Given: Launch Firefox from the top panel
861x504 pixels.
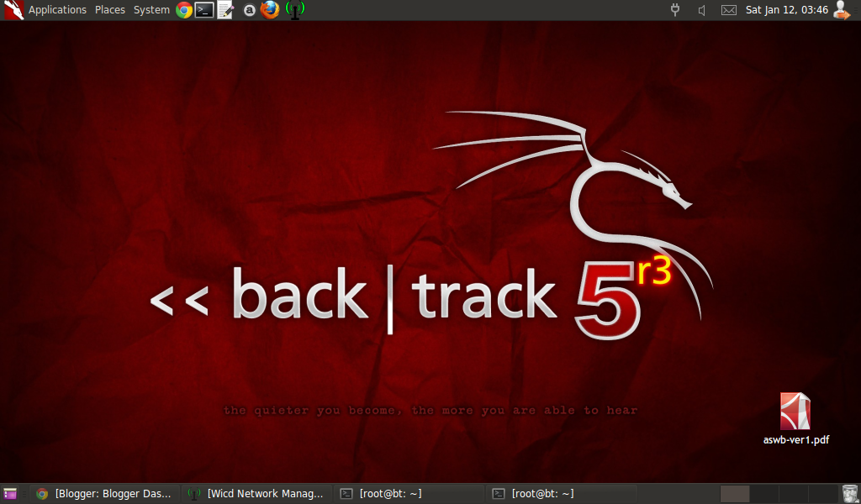Looking at the screenshot, I should (x=270, y=10).
